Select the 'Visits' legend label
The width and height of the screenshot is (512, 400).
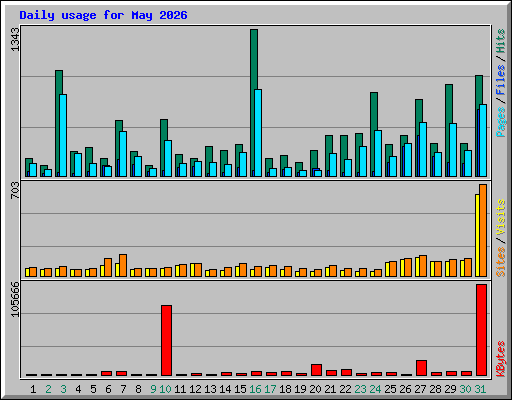[500, 218]
